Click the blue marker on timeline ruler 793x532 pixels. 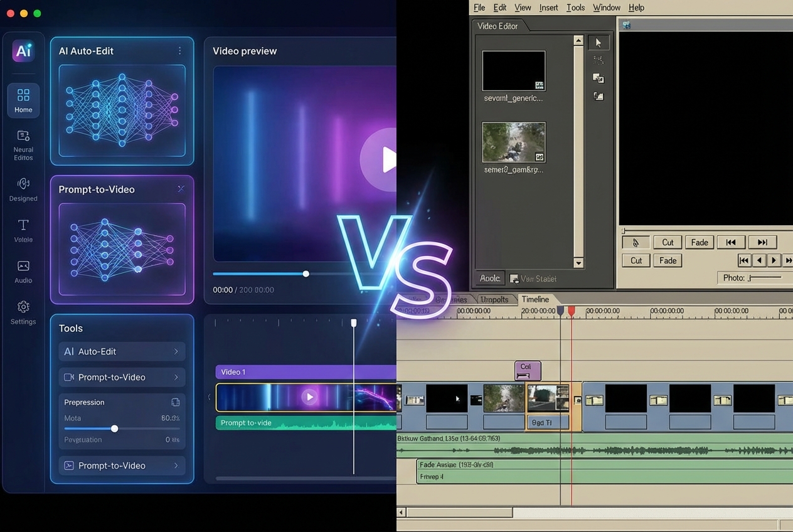click(x=560, y=311)
